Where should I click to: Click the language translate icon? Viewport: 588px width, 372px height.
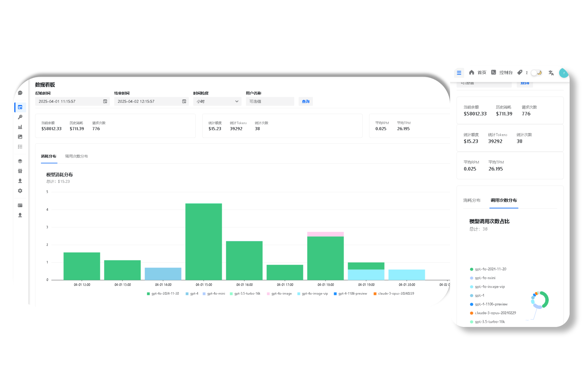pos(551,73)
